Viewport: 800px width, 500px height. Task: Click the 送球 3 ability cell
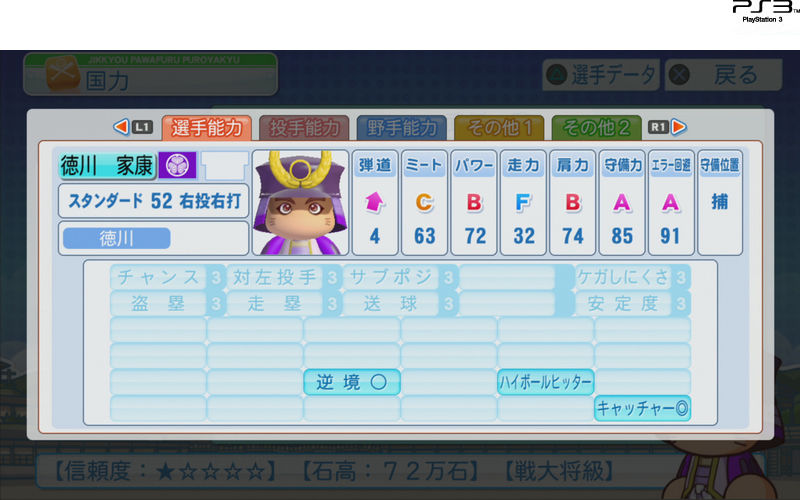click(399, 304)
